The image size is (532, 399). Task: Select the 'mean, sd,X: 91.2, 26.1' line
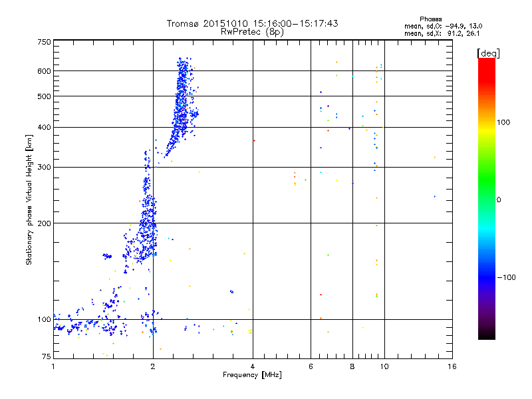click(442, 34)
